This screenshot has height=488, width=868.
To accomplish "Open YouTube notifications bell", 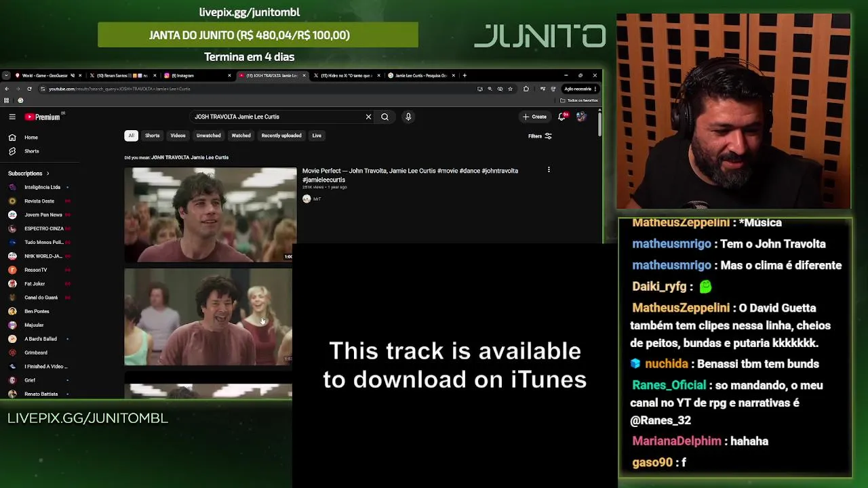I will tap(561, 117).
